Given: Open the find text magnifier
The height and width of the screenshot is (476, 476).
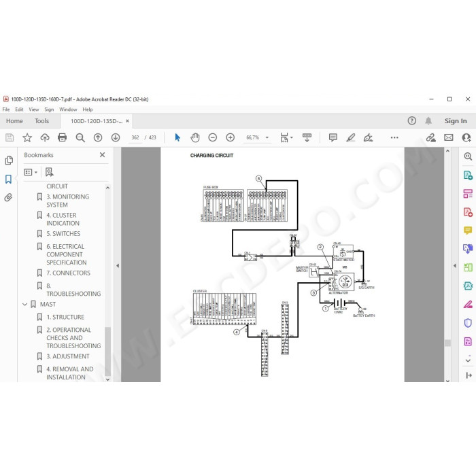Looking at the screenshot, I should (x=80, y=137).
